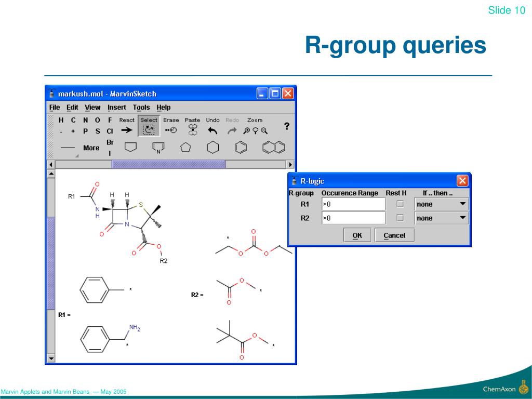This screenshot has height=399, width=532.
Task: Zoom out with the minus magnifier
Action: [x=264, y=130]
